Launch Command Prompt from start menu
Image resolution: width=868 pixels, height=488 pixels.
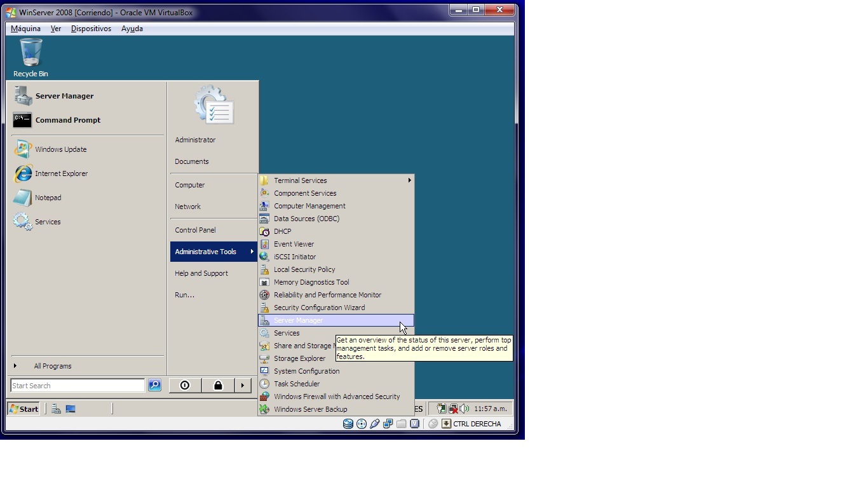click(88, 120)
